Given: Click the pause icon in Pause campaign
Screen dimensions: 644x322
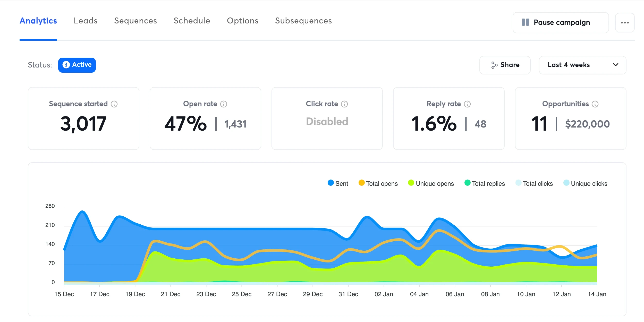Looking at the screenshot, I should pyautogui.click(x=525, y=22).
